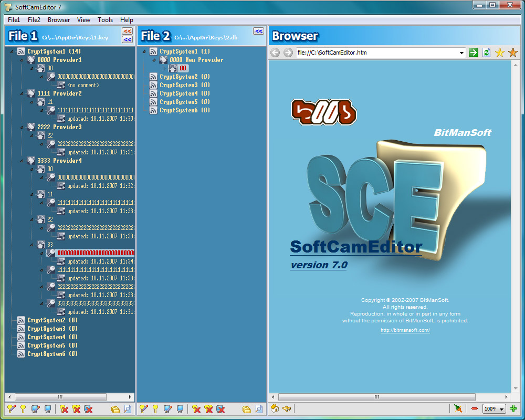This screenshot has width=525, height=420.
Task: Click the File 1 horizontal scrollbar thumb
Action: tap(60, 397)
